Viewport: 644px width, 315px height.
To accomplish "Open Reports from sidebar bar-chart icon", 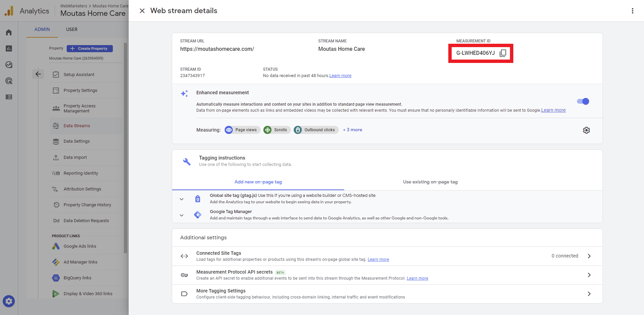I will point(9,48).
